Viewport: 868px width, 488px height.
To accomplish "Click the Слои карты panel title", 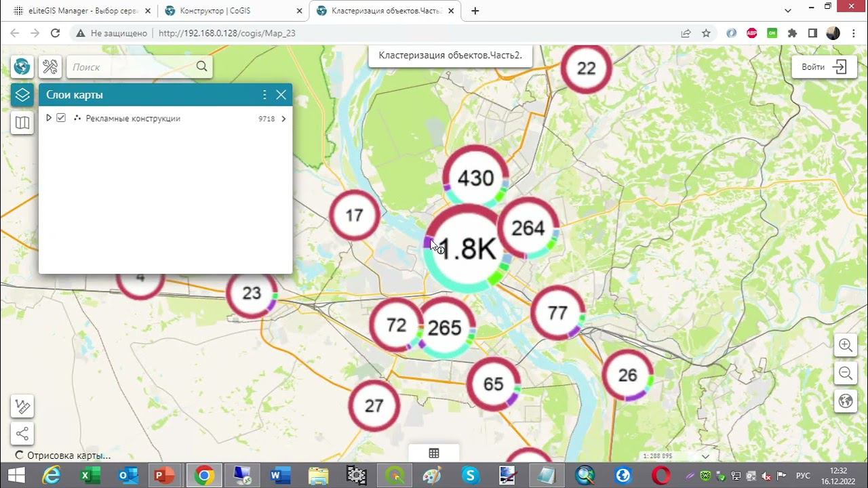I will click(x=75, y=95).
